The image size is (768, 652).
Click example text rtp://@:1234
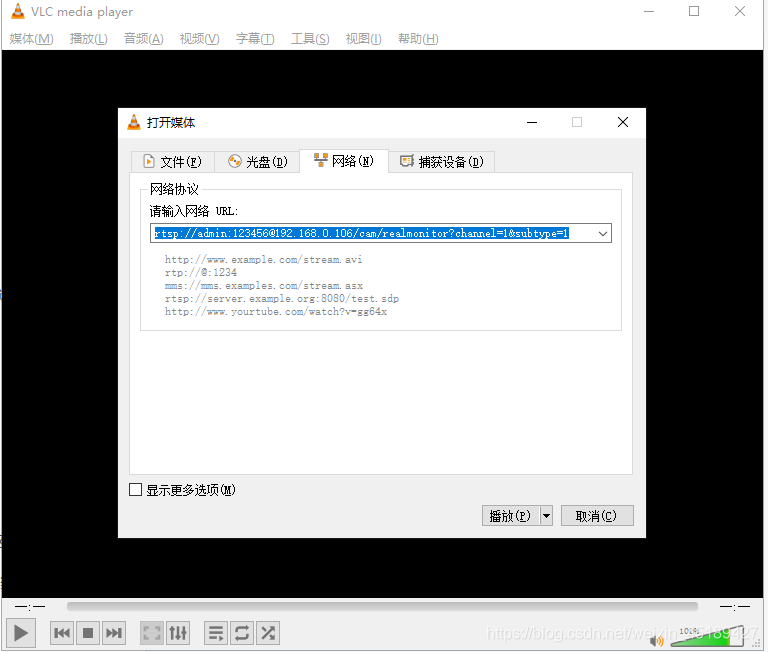pos(200,272)
